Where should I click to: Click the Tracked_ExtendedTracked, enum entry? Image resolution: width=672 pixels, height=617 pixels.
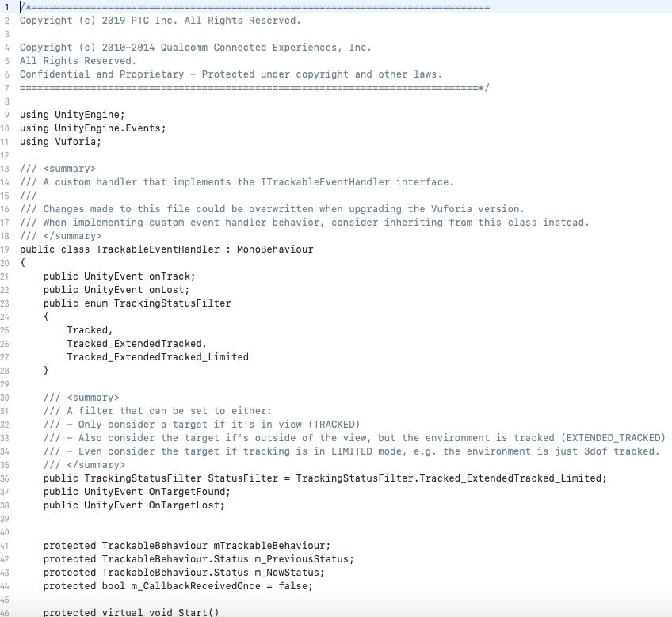click(137, 344)
